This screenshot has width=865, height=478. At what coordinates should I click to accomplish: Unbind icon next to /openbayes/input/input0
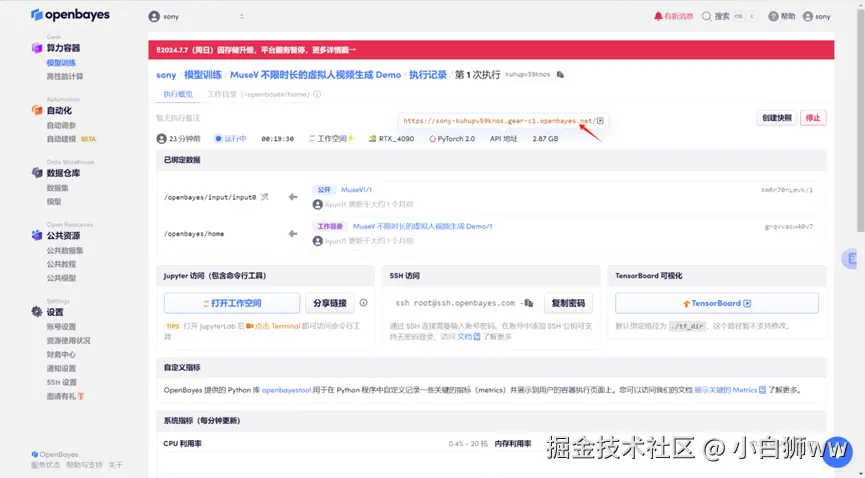265,197
